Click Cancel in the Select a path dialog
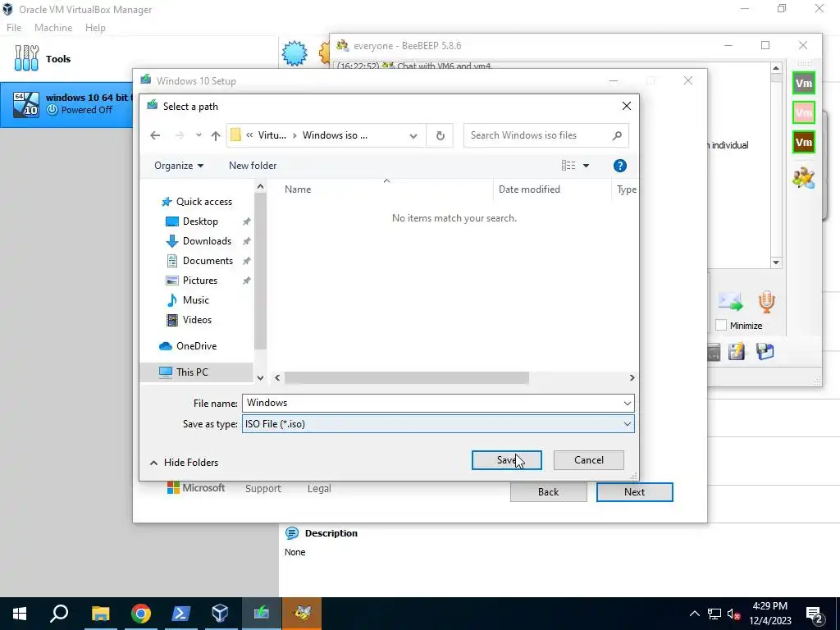This screenshot has width=840, height=630. coord(588,460)
